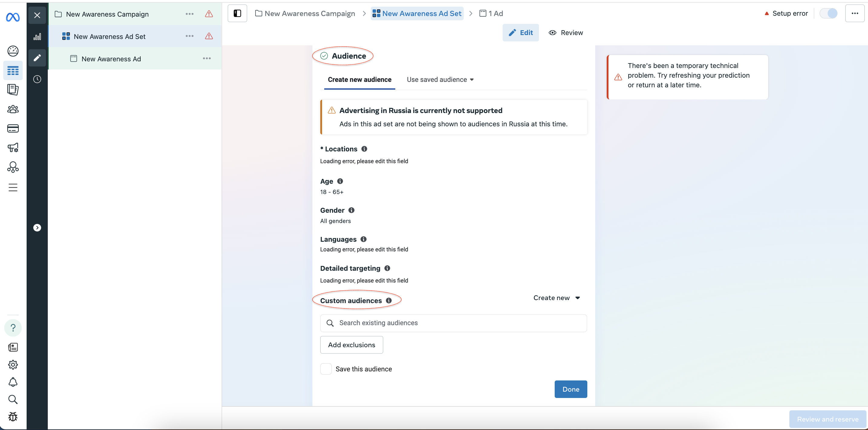Screen dimensions: 868x430
Task: Expand the dark navigation panel arrow
Action: [x=37, y=228]
